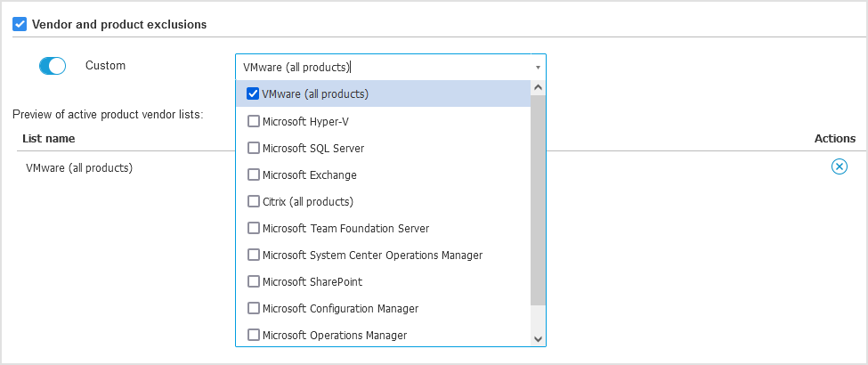
Task: Uncheck VMware (all products) in the dropdown
Action: (x=253, y=94)
